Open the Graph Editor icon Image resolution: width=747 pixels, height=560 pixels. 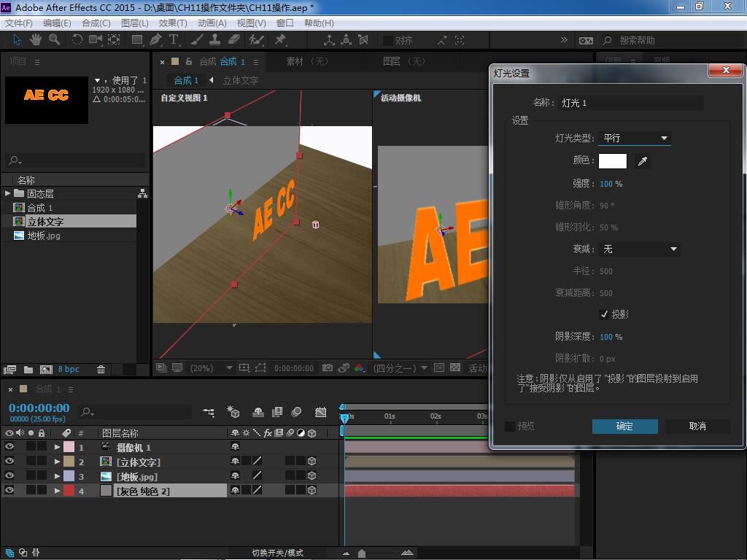click(321, 413)
